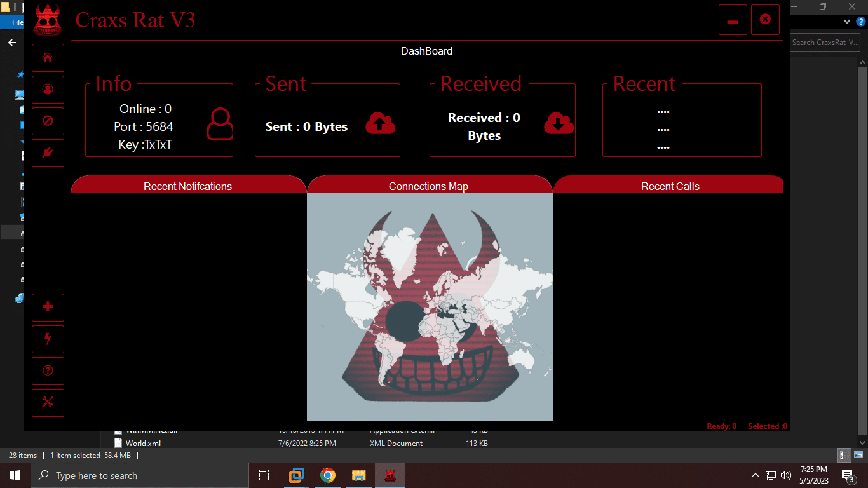Open Craxs Rat from the taskbar
The height and width of the screenshot is (488, 868).
pyautogui.click(x=390, y=475)
